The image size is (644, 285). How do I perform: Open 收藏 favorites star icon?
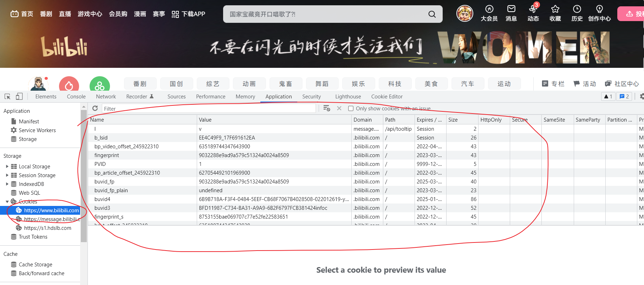(555, 14)
